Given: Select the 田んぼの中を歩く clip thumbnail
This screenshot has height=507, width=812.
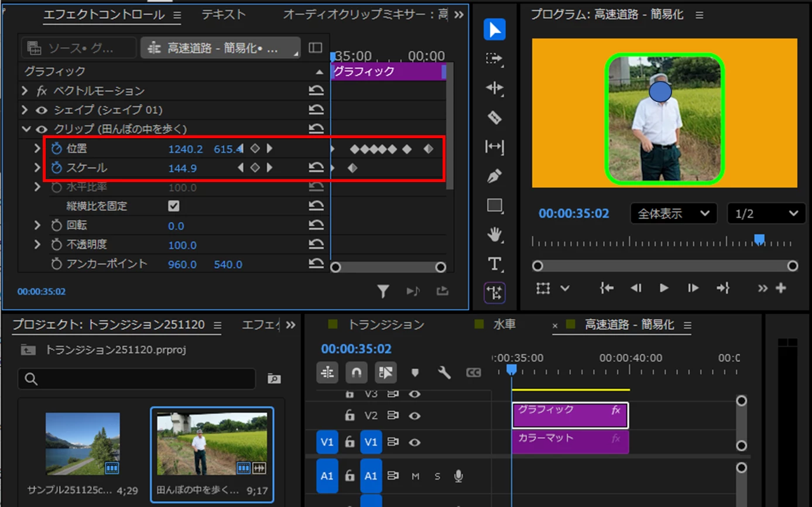Looking at the screenshot, I should tap(212, 444).
